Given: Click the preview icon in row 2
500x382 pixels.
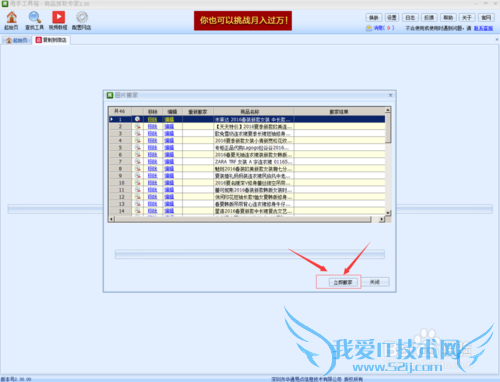Looking at the screenshot, I should pos(137,126).
